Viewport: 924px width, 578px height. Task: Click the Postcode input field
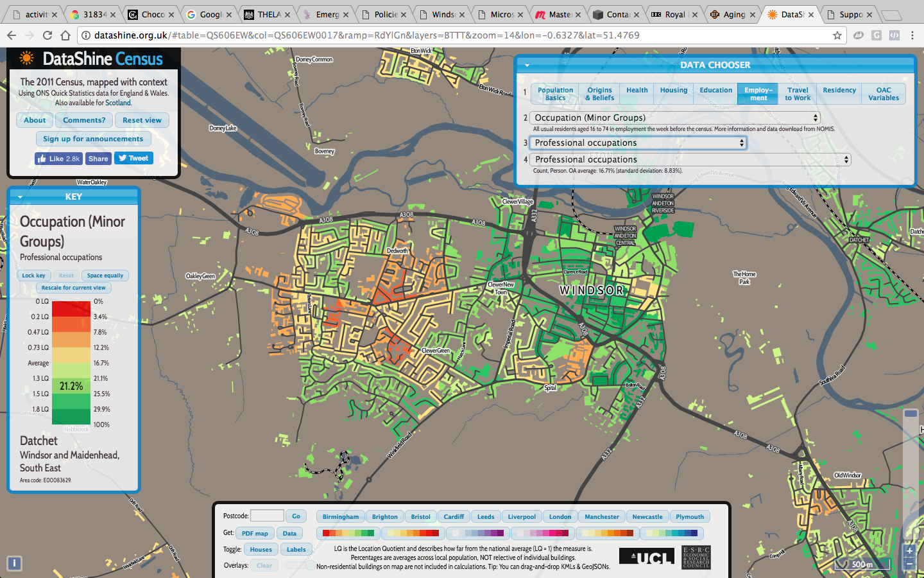(267, 516)
